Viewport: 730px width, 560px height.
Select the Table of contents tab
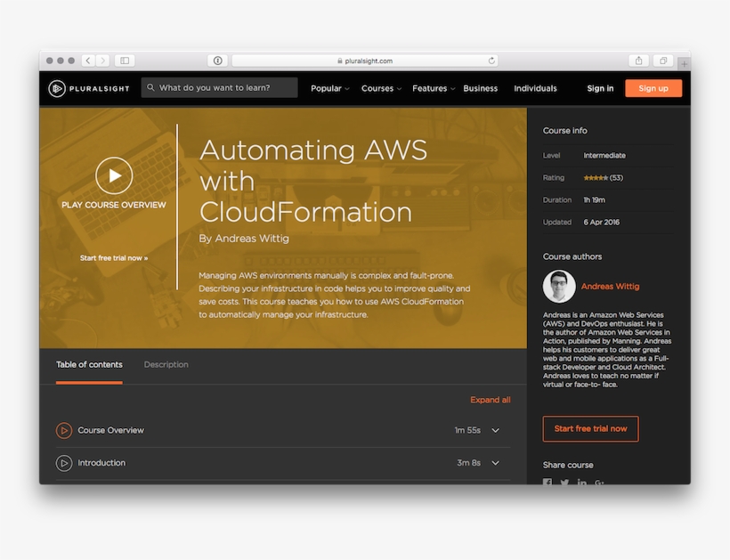point(89,364)
